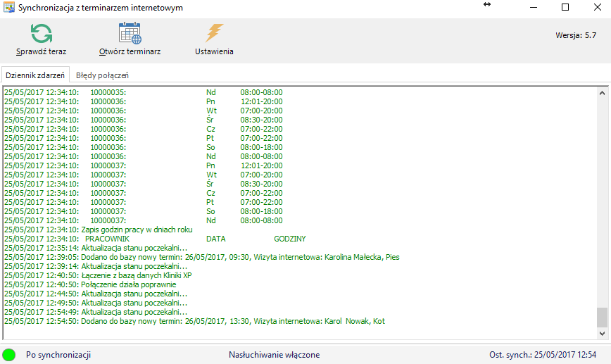
Task: Click Ost. synch. timestamp in status bar
Action: [543, 355]
